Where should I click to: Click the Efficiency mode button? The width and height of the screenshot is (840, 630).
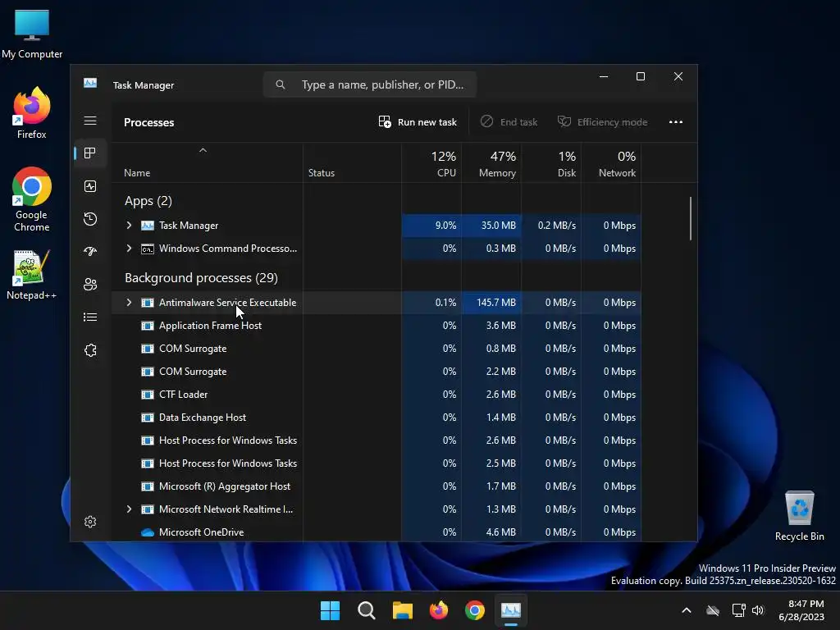[x=603, y=122]
